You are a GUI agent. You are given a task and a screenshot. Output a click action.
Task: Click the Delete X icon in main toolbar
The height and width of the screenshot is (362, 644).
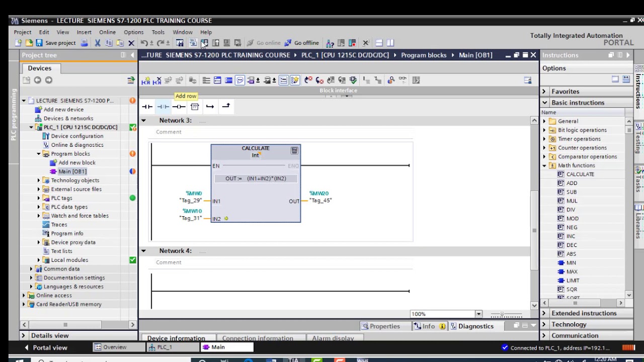pos(131,43)
